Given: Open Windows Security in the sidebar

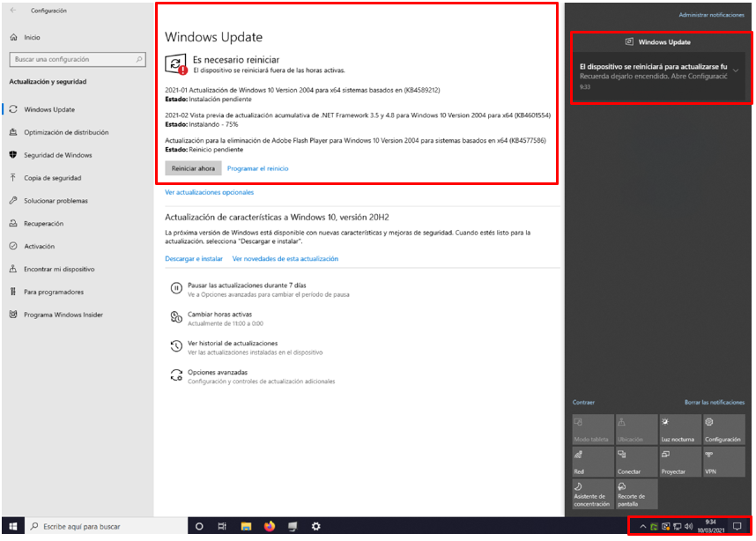Looking at the screenshot, I should pyautogui.click(x=57, y=155).
